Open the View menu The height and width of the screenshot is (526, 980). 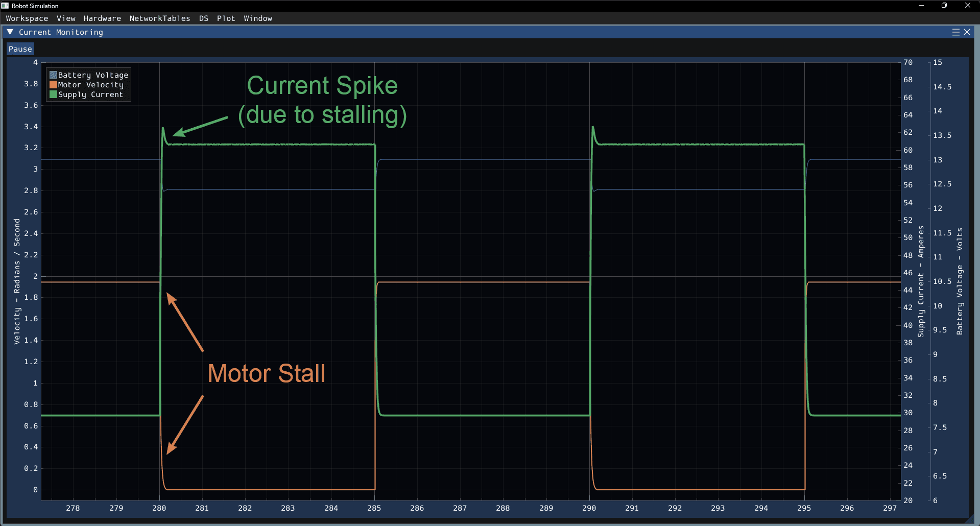click(66, 18)
